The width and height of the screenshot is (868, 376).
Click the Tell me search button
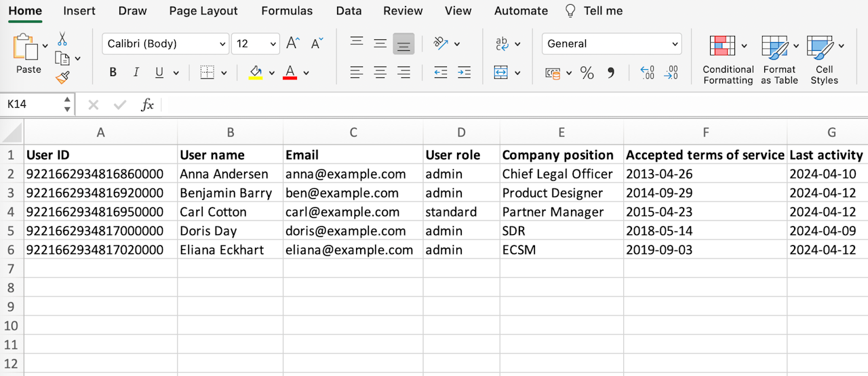(x=593, y=11)
